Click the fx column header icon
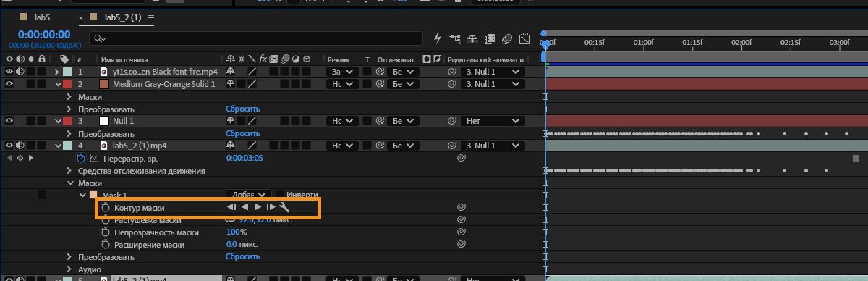 (263, 59)
